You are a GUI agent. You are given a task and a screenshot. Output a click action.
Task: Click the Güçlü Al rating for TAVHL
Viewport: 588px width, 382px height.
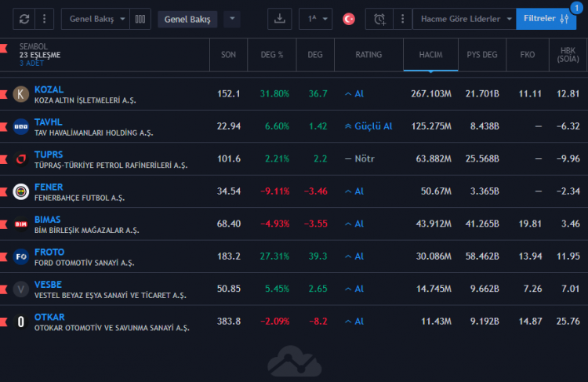(x=368, y=126)
